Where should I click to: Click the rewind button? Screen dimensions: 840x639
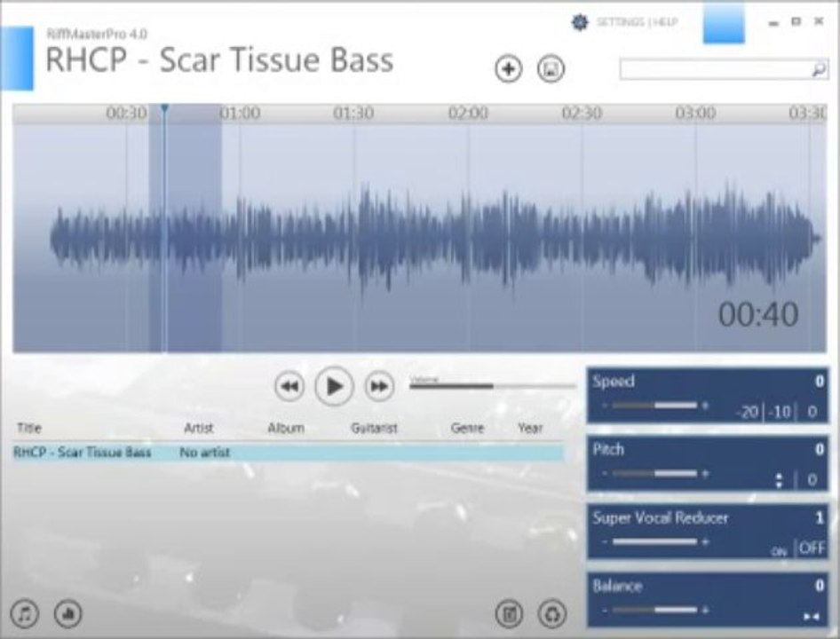click(x=289, y=386)
